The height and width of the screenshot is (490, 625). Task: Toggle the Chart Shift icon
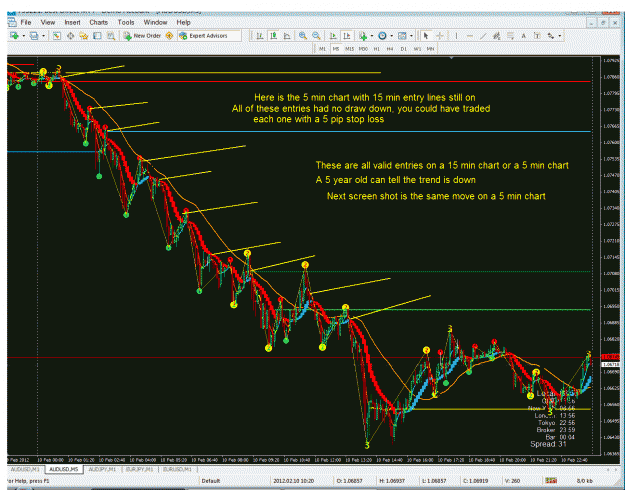tap(347, 36)
